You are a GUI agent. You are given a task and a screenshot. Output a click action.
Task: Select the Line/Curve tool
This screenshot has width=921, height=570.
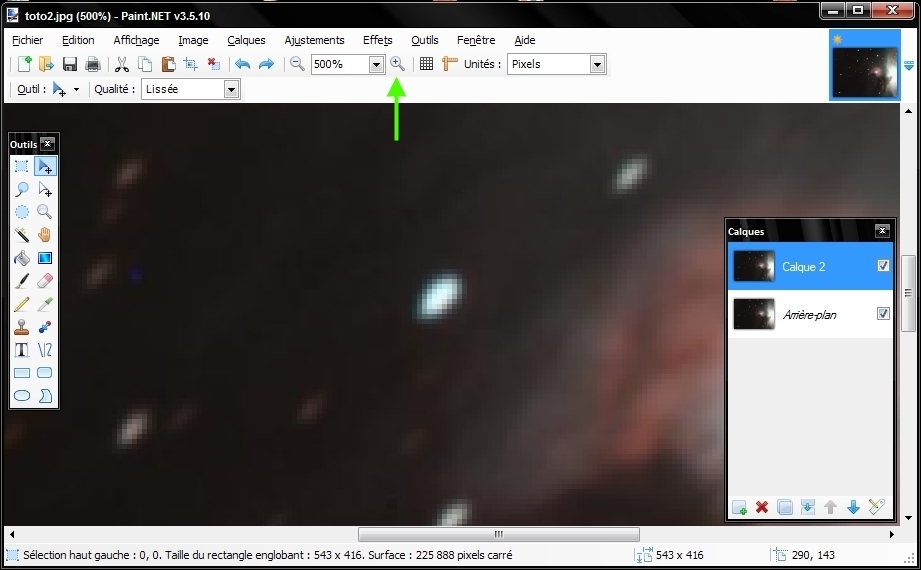tap(45, 350)
